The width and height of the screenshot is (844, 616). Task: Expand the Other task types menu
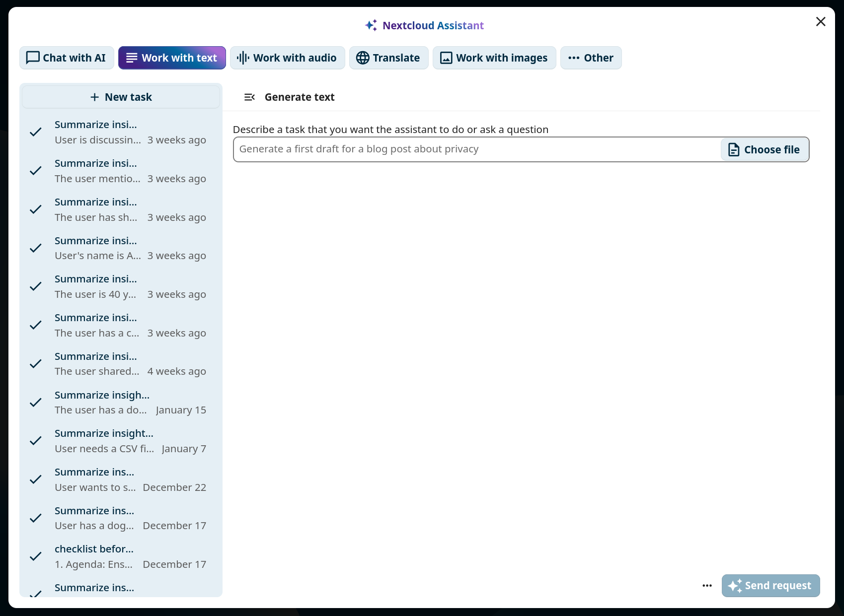tap(591, 58)
